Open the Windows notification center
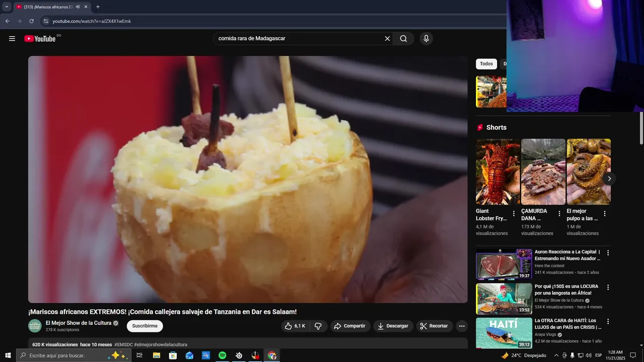The height and width of the screenshot is (362, 644). (632, 355)
